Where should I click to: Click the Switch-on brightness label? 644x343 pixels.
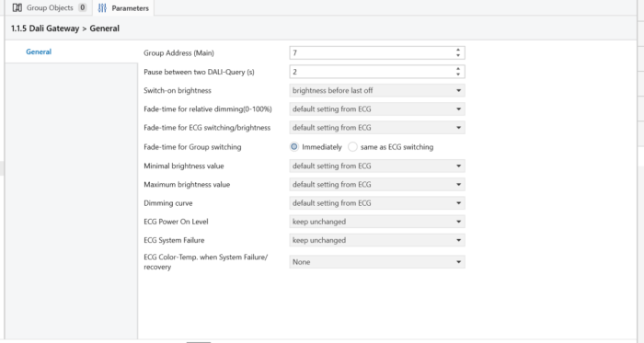coord(178,91)
